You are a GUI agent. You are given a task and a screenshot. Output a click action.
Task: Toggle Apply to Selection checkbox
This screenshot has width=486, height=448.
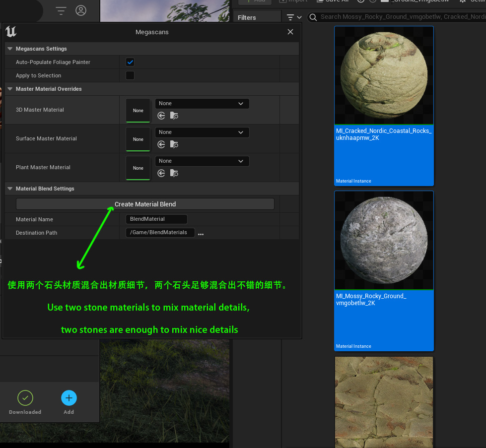coord(130,75)
